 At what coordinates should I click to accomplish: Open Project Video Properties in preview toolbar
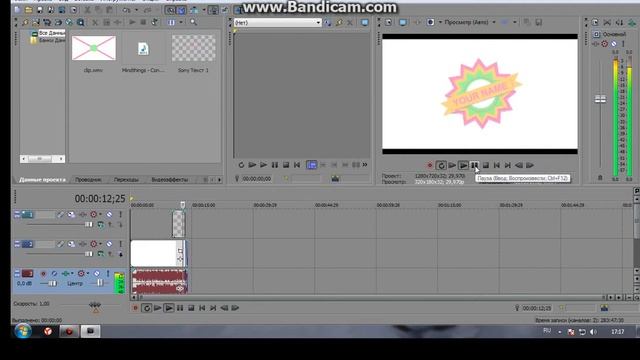point(389,22)
